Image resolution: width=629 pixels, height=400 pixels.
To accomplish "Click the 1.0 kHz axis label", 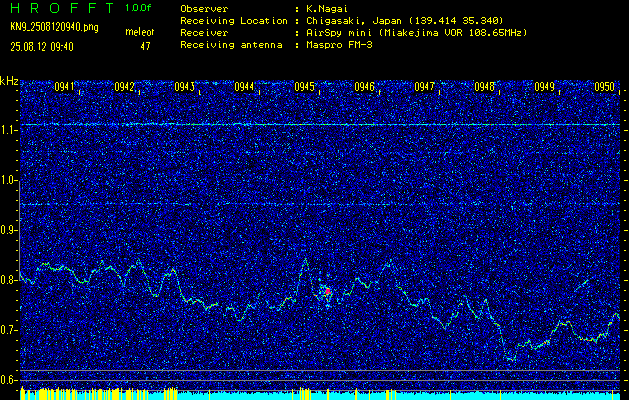I will tap(8, 180).
